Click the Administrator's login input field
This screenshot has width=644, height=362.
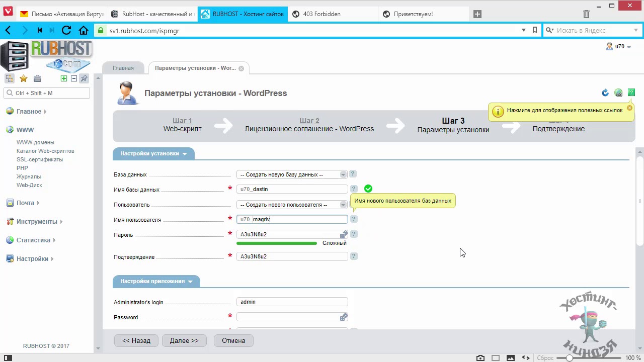coord(292,302)
